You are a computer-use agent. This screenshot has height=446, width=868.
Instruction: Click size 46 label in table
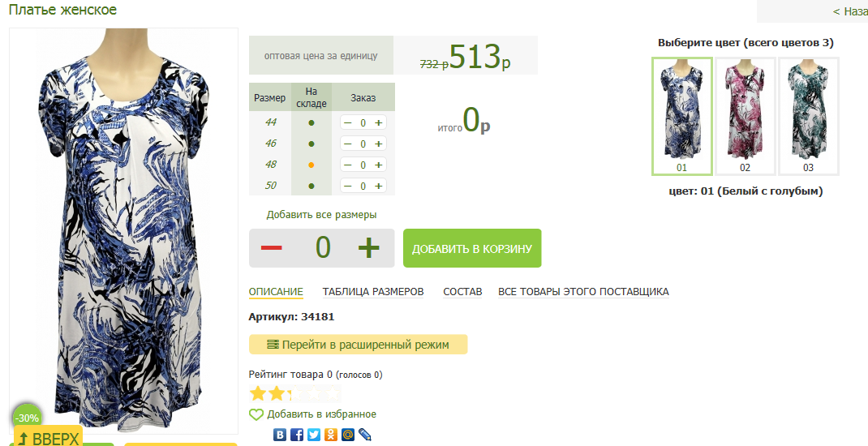(271, 144)
